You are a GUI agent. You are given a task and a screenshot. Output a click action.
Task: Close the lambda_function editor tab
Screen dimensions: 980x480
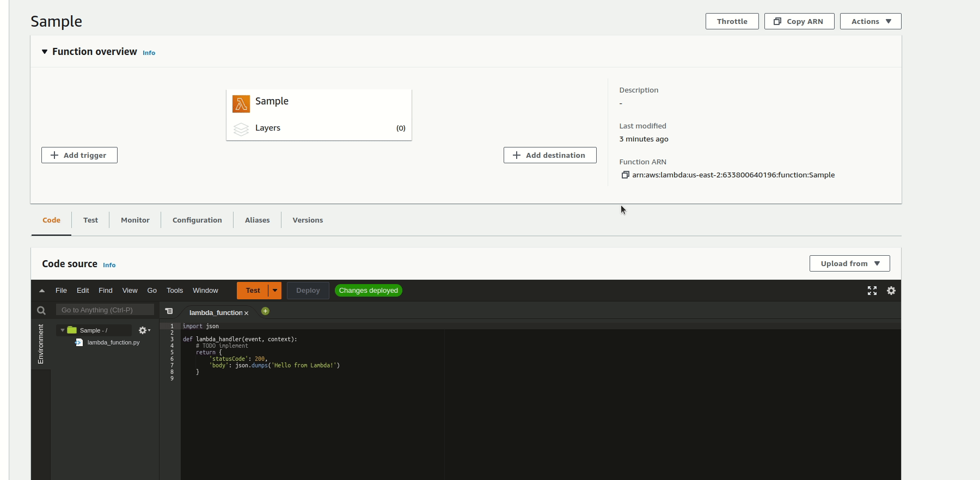tap(247, 313)
